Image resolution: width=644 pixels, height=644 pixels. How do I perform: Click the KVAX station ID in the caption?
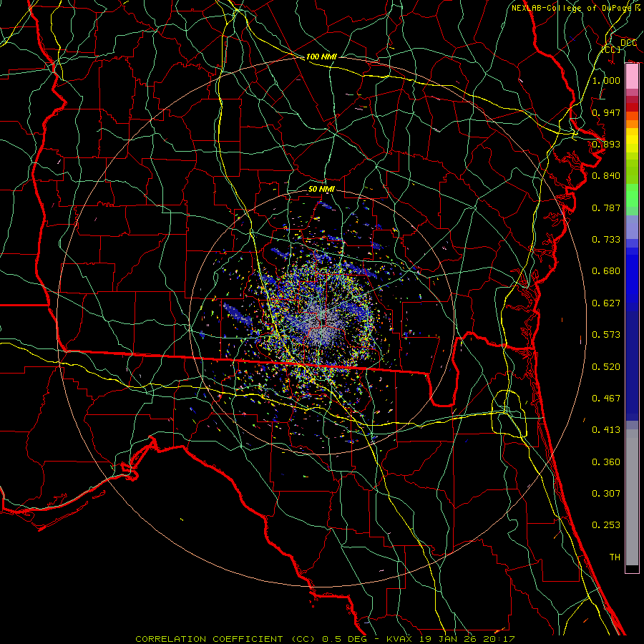pyautogui.click(x=400, y=639)
